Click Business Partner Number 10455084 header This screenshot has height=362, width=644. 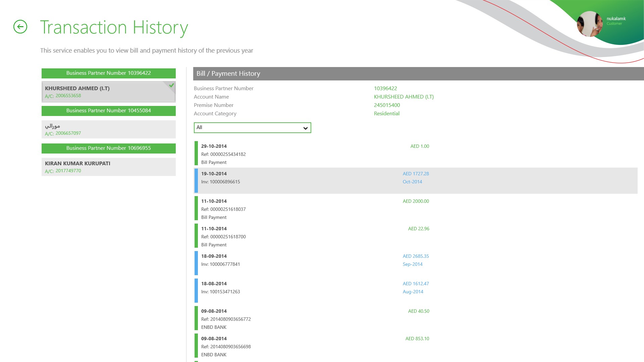pyautogui.click(x=108, y=111)
